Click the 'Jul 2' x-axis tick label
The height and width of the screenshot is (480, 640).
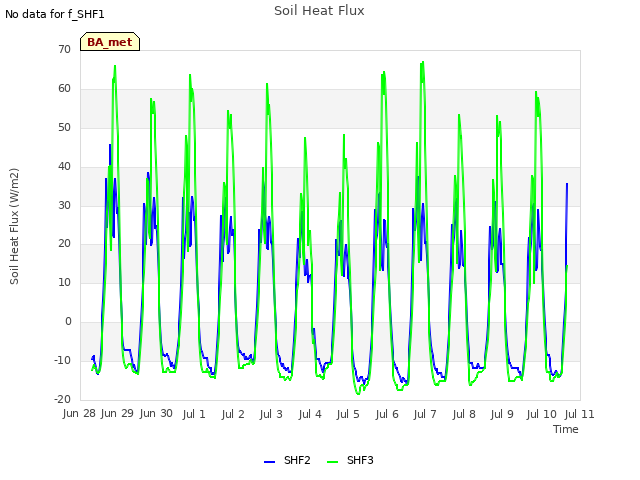[x=233, y=414]
